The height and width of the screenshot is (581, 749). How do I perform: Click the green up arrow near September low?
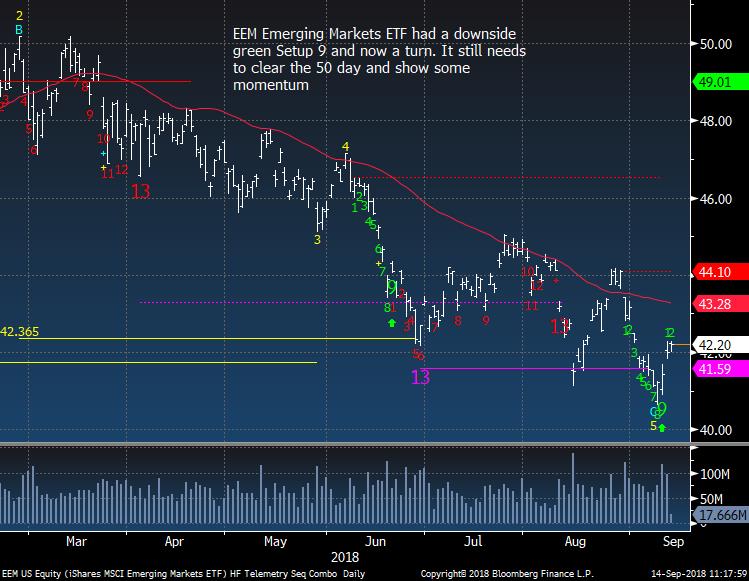(x=662, y=428)
